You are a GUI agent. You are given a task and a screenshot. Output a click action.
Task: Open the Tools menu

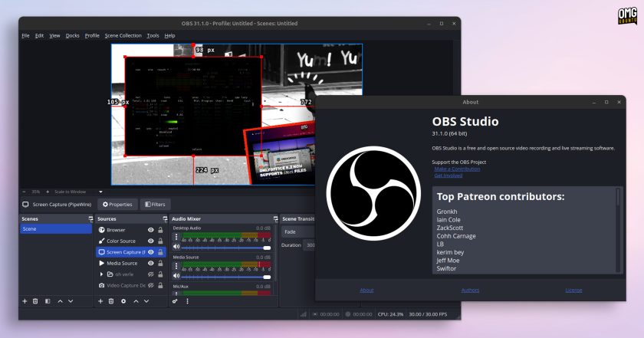[153, 36]
